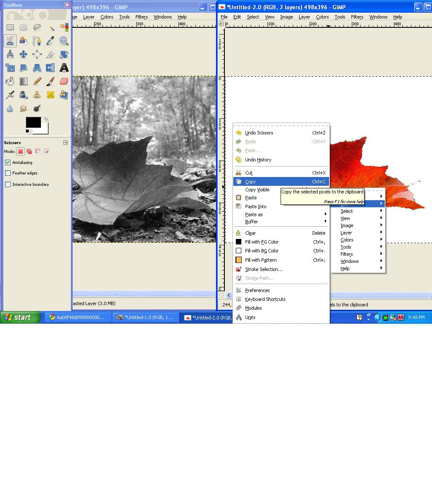
Task: Open the Colors submenu in the popup menu
Action: pos(358,240)
